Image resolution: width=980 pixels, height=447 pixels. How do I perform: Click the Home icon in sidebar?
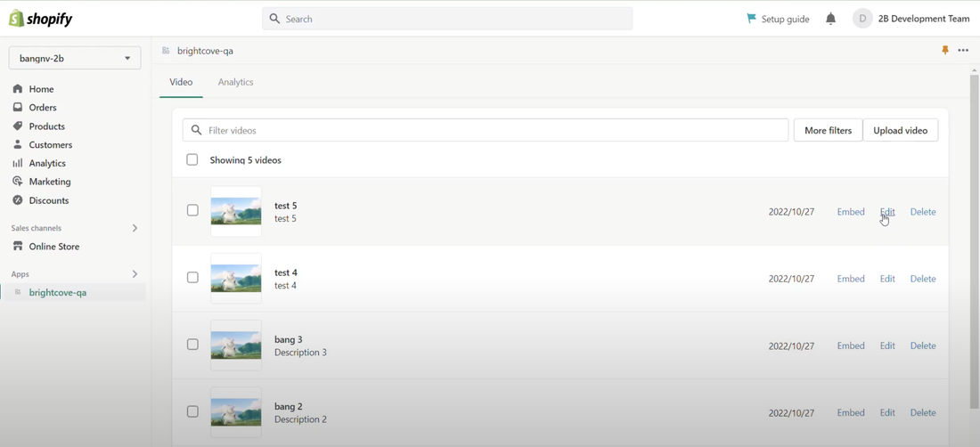[18, 89]
